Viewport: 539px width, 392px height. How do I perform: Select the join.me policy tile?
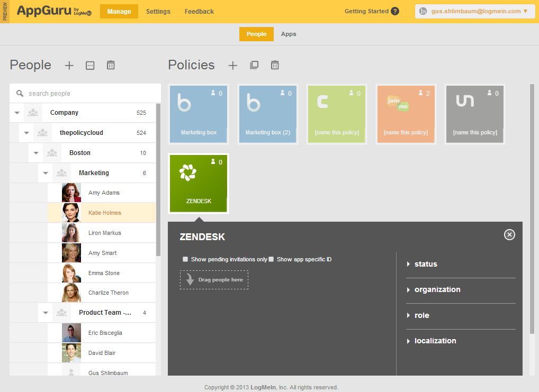point(406,114)
